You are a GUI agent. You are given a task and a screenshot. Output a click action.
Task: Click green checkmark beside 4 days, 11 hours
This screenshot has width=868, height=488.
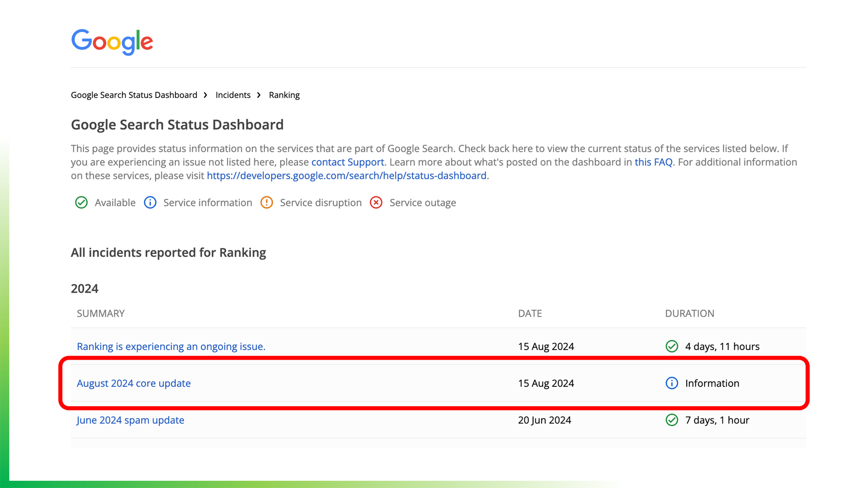[x=672, y=346]
